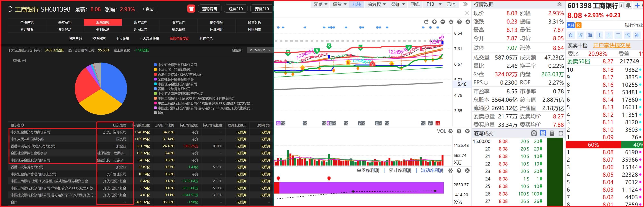Open the 信号 dropdown

pyautogui.click(x=340, y=4)
